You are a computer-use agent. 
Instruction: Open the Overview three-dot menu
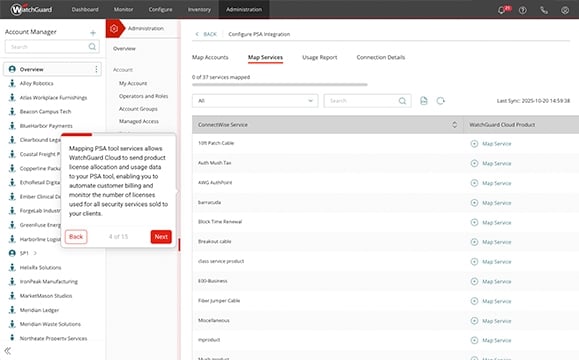[96, 69]
